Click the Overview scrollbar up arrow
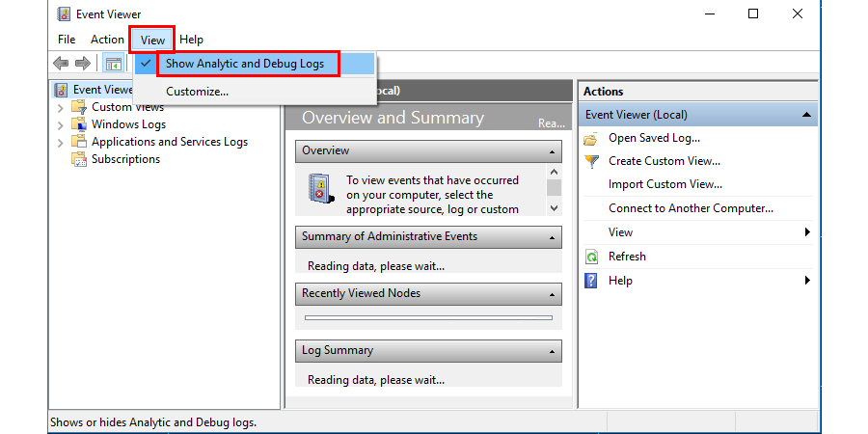This screenshot has height=434, width=868. click(x=555, y=172)
